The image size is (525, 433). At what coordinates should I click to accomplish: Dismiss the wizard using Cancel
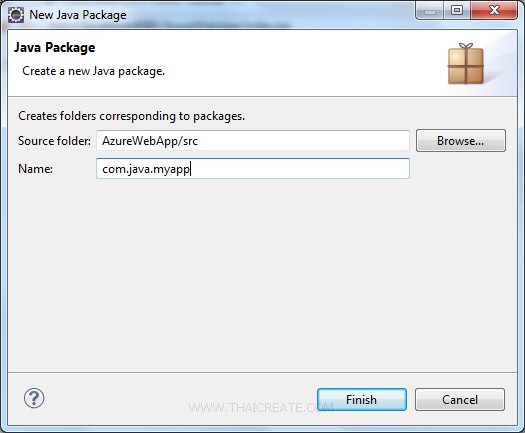(x=460, y=400)
